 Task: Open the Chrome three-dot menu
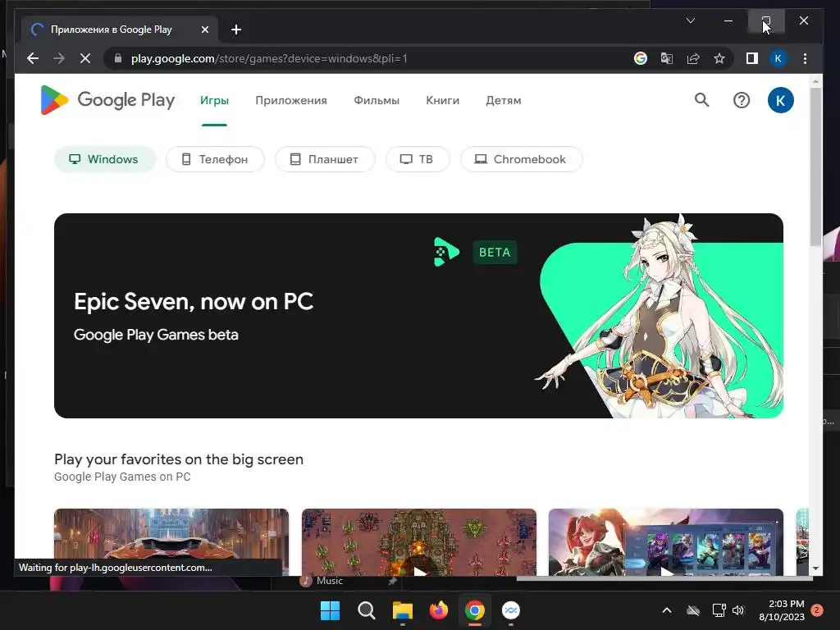(x=805, y=58)
